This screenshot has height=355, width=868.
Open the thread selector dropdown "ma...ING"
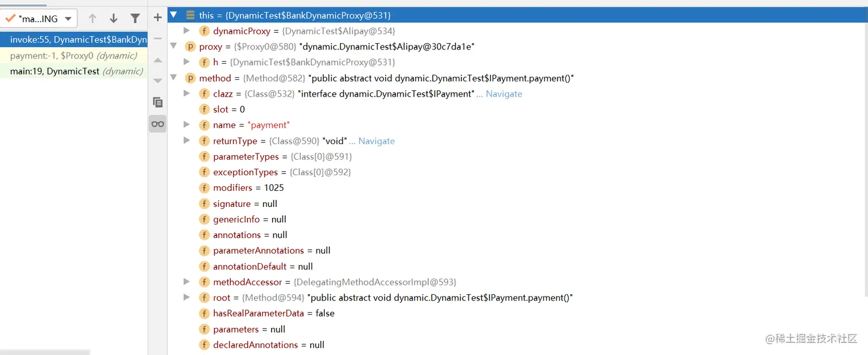pyautogui.click(x=38, y=18)
